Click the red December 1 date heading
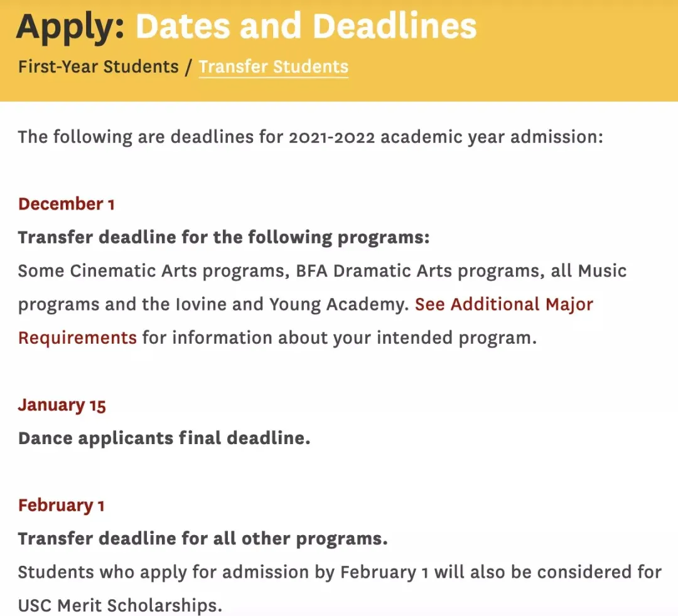Screen dimensions: 678x616 (x=66, y=204)
